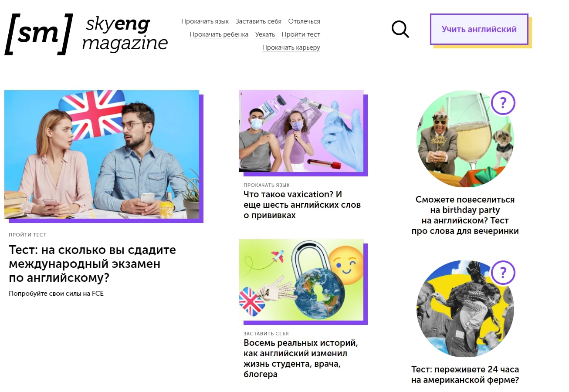Go to the Прокачать ребенка section
569x392 pixels.
point(219,34)
